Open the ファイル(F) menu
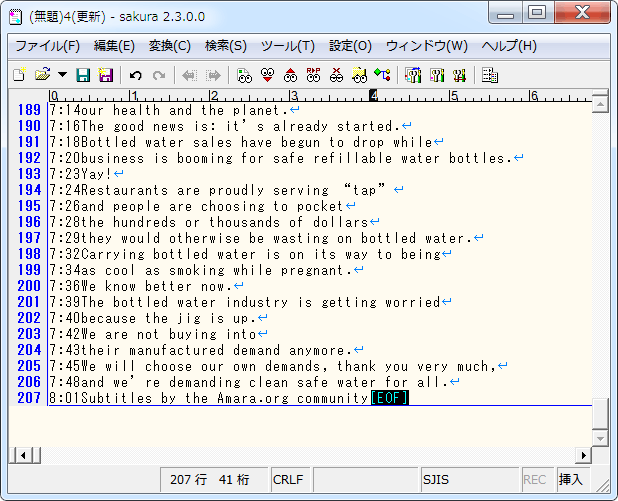Image resolution: width=618 pixels, height=501 pixels. click(47, 46)
